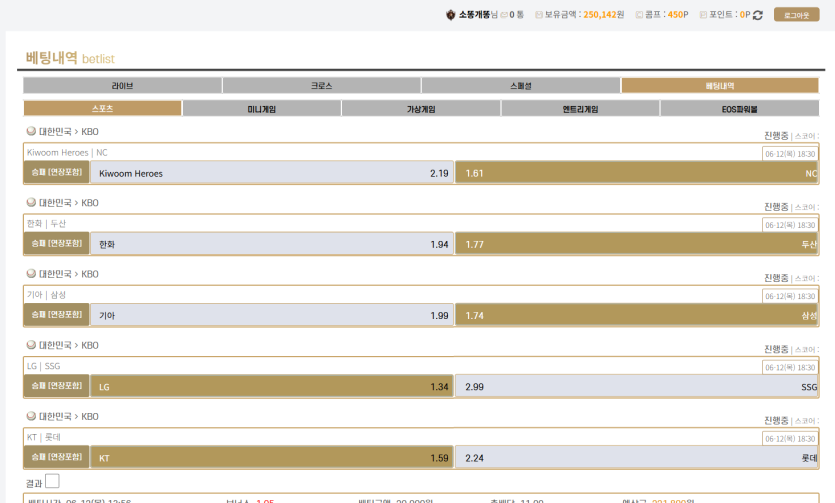Click the 0P point value
The image size is (835, 503).
tap(744, 15)
